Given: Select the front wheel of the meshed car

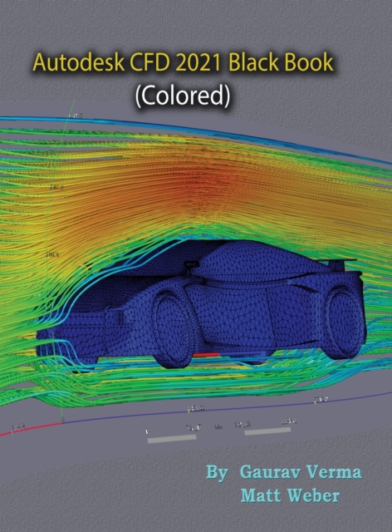Looking at the screenshot, I should (174, 330).
